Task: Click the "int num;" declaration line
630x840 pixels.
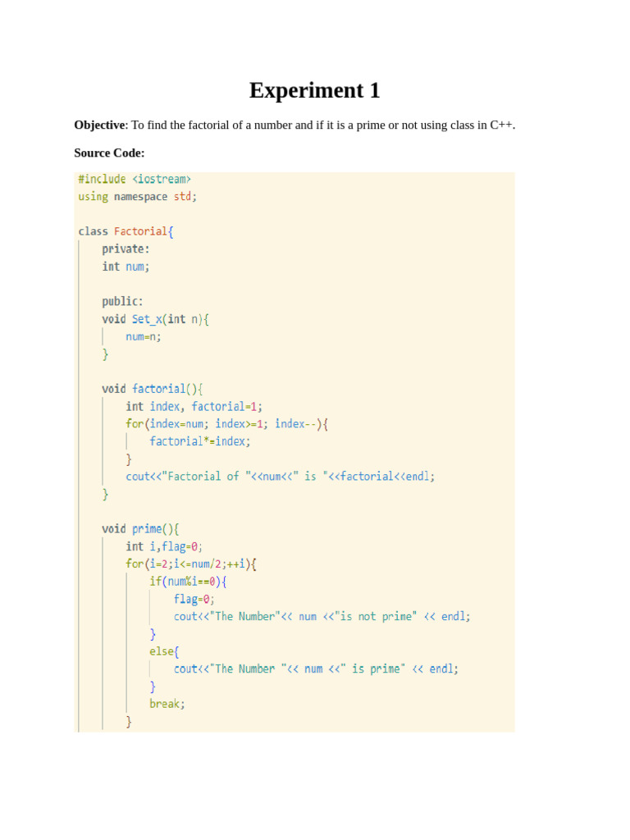Action: tap(126, 267)
